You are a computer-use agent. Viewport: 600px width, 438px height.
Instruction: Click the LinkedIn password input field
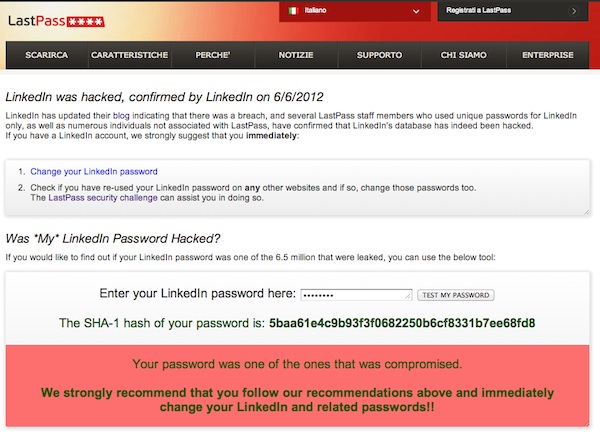point(356,295)
